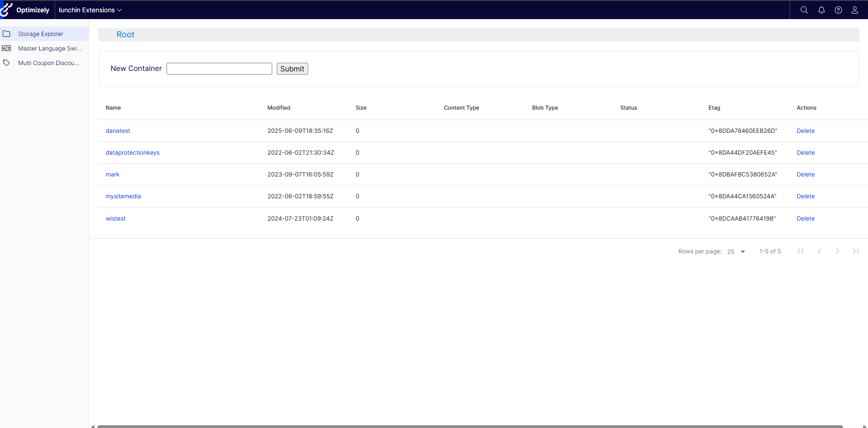Click the Storage Explorer folder icon

pos(7,33)
